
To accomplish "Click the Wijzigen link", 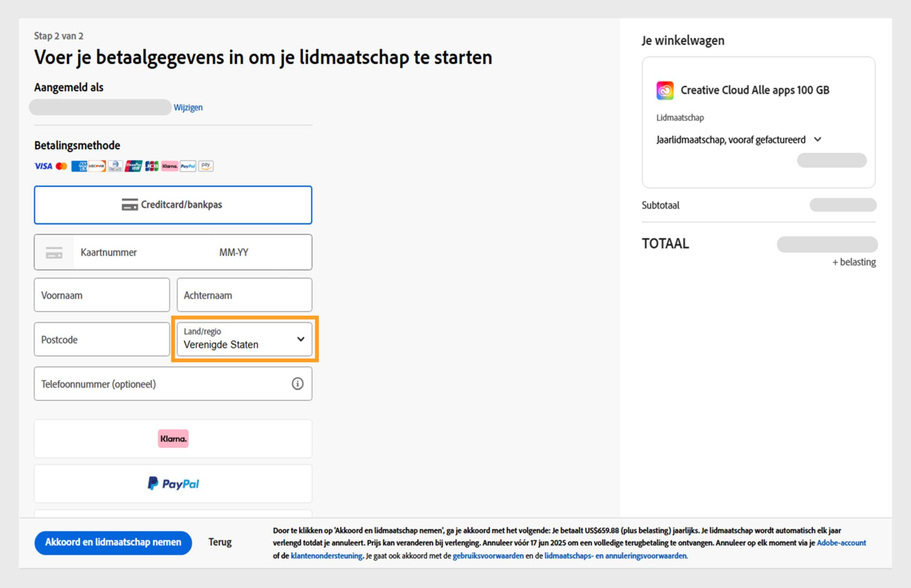I will coord(188,108).
